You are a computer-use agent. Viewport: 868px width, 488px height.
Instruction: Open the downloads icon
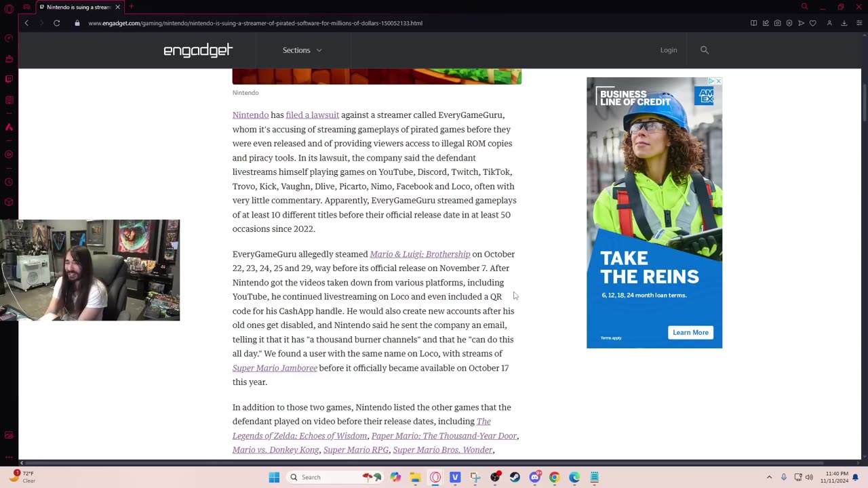coord(844,23)
